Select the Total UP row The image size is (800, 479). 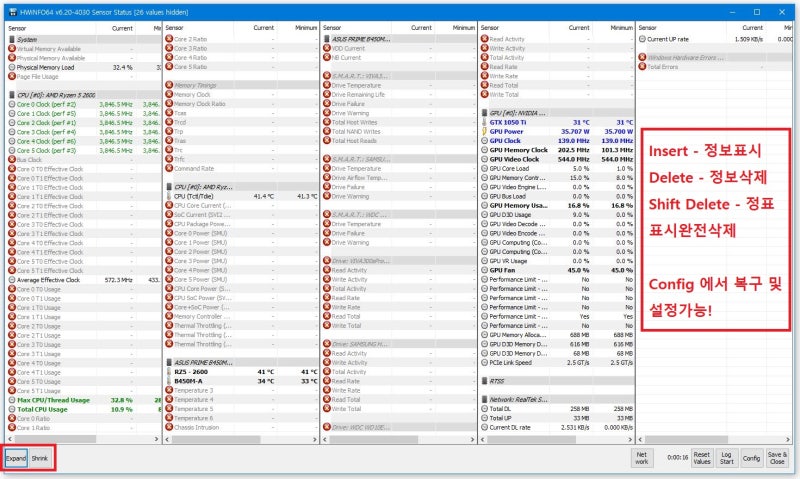pos(557,418)
